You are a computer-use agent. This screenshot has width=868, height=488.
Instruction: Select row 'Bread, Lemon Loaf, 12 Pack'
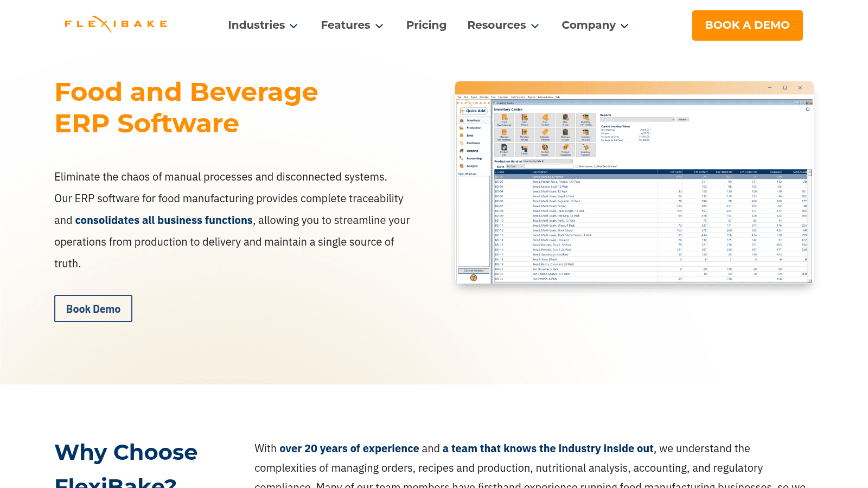pyautogui.click(x=651, y=187)
